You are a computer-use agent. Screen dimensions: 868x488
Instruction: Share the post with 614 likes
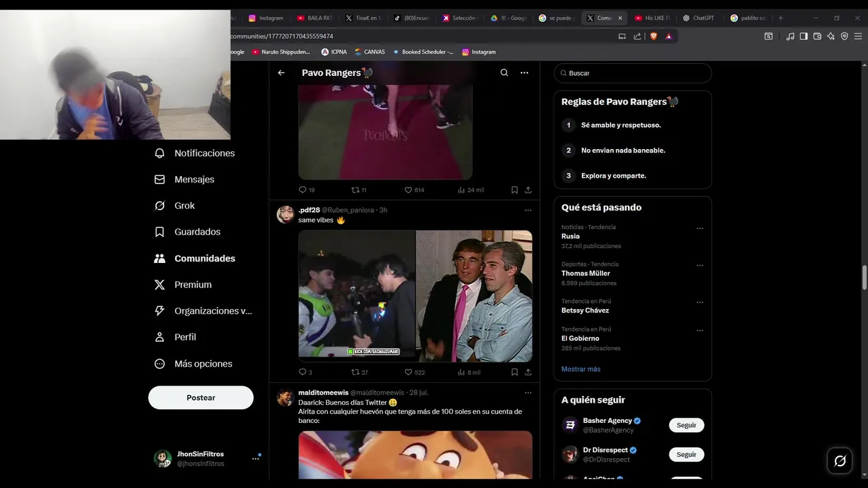click(528, 190)
